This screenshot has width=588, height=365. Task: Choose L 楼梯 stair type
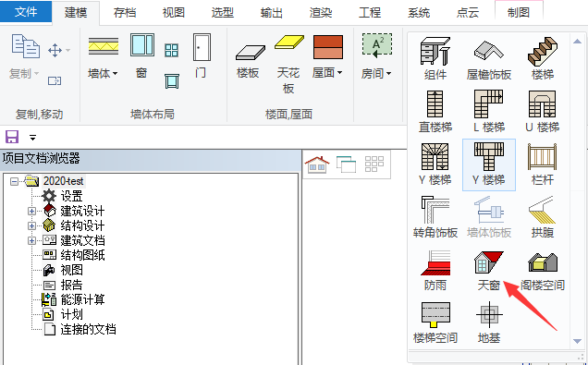pos(489,112)
